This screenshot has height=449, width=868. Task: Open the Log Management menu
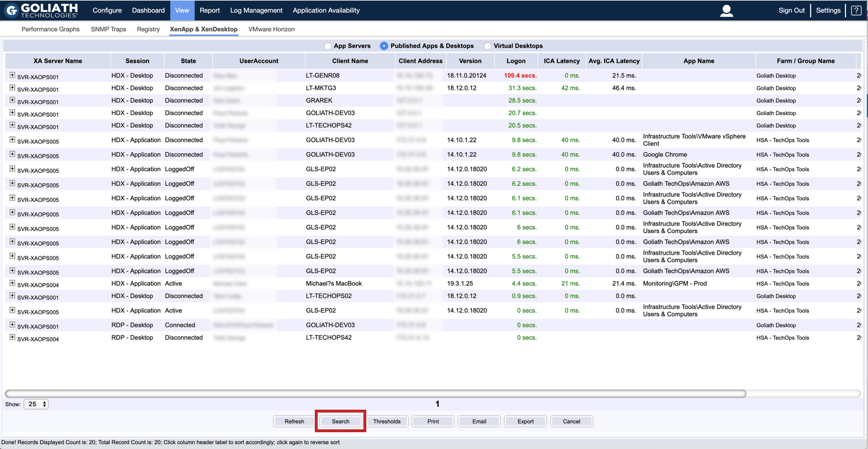[x=256, y=10]
